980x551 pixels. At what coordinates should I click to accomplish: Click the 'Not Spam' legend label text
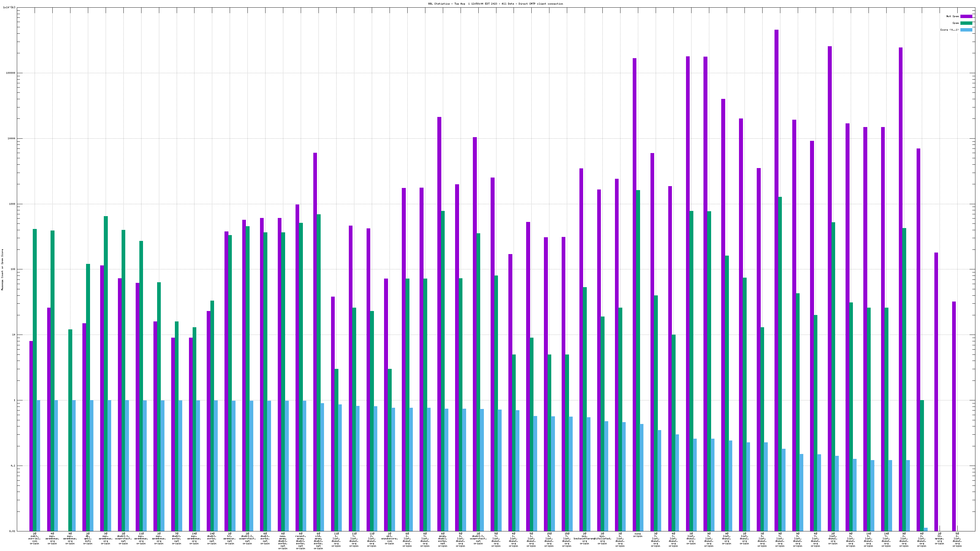point(952,16)
